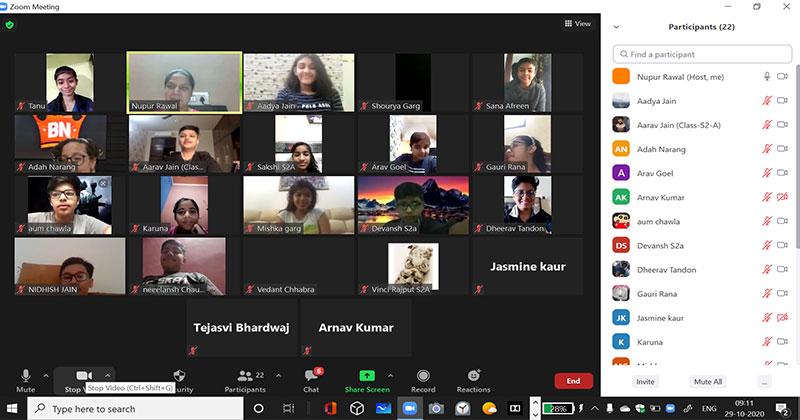Open the View layout menu
The height and width of the screenshot is (420, 800).
pos(577,23)
